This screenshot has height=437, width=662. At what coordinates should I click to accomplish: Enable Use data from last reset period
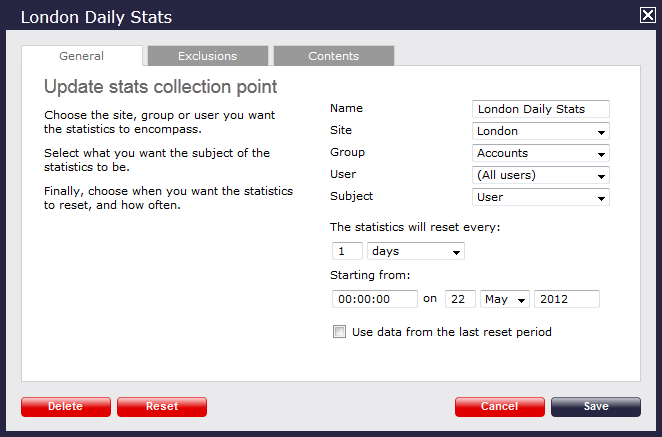pyautogui.click(x=340, y=332)
